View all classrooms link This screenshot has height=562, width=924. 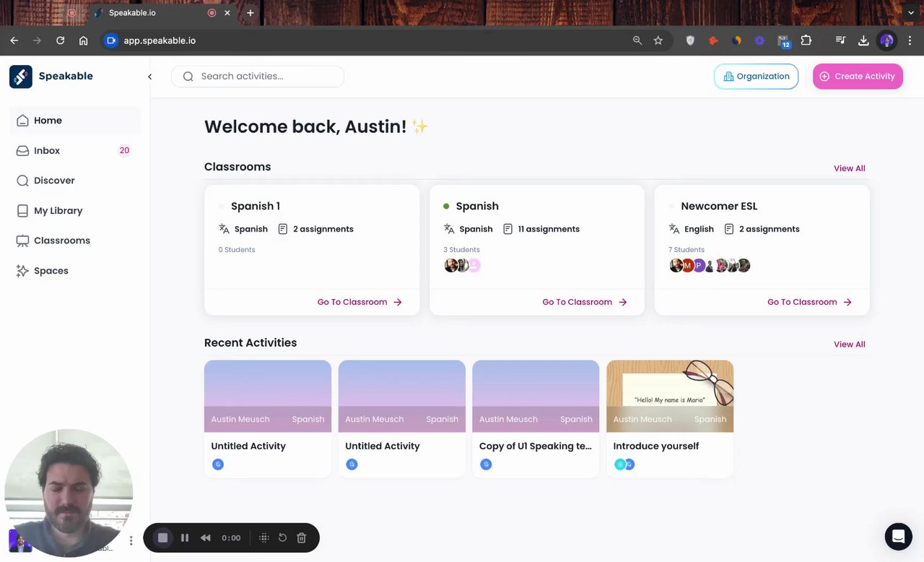[849, 168]
